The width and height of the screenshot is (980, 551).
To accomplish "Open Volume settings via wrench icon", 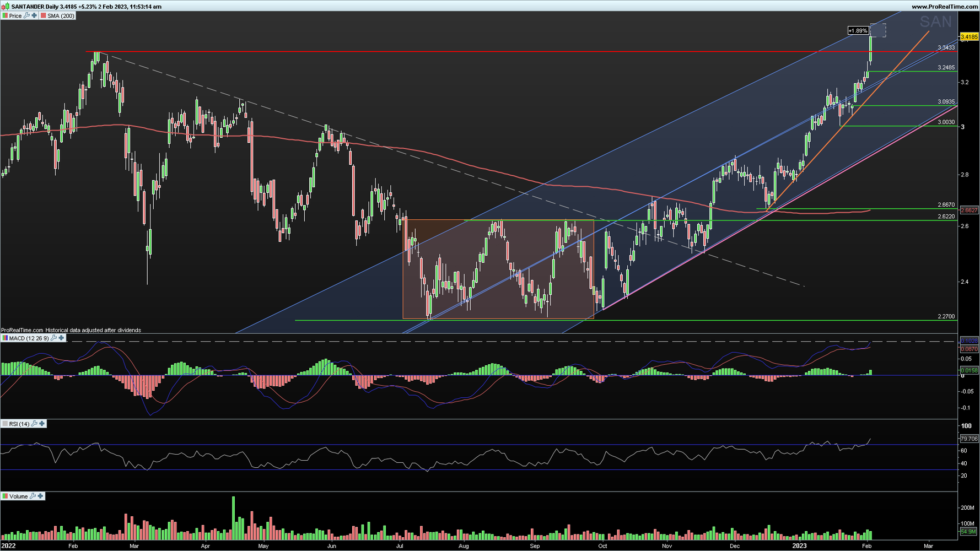I will tap(33, 496).
